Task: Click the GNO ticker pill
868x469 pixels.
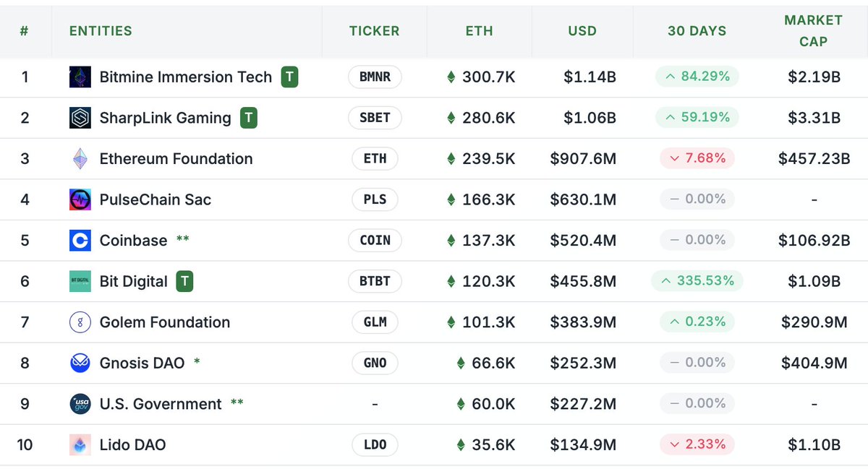Action: coord(375,363)
